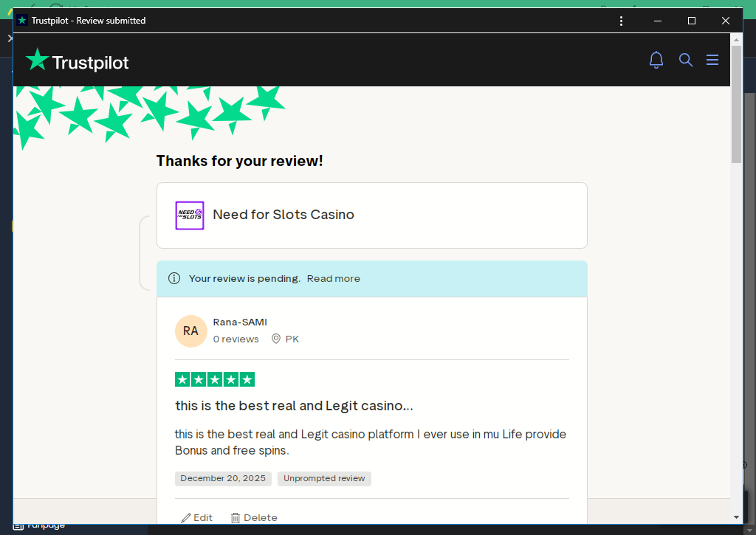Edit the submitted review
This screenshot has height=535, width=756.
point(196,517)
